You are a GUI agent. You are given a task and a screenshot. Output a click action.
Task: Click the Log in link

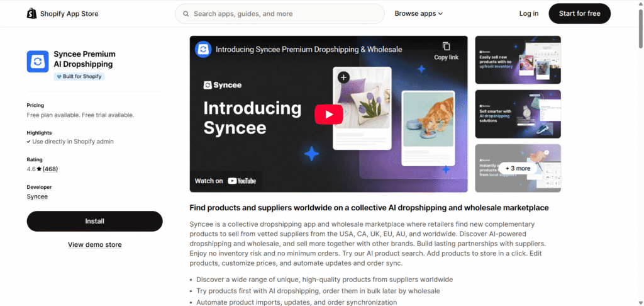(x=529, y=14)
